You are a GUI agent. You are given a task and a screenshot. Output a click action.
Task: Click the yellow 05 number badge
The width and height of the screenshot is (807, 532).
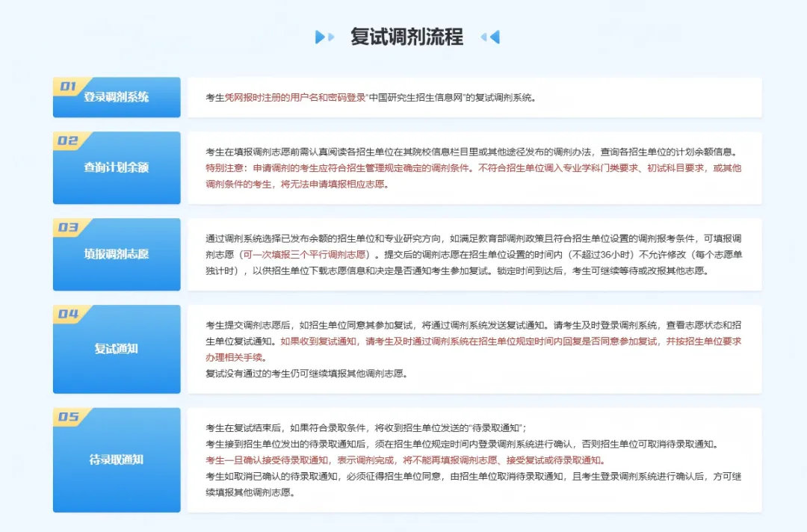point(69,417)
